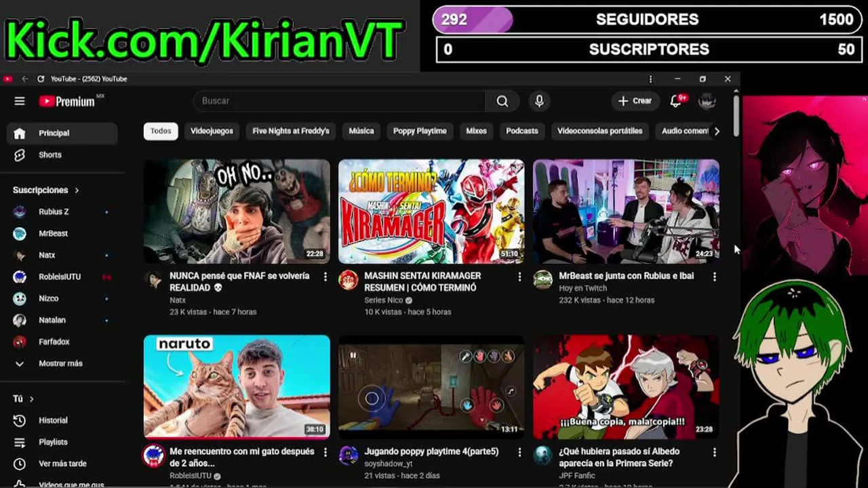Reload the YouTube page

click(x=41, y=79)
